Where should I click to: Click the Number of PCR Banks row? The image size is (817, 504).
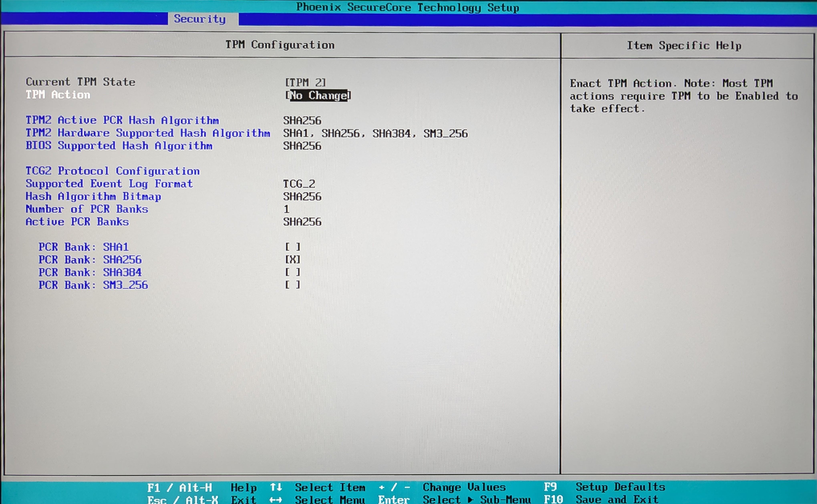tap(87, 209)
